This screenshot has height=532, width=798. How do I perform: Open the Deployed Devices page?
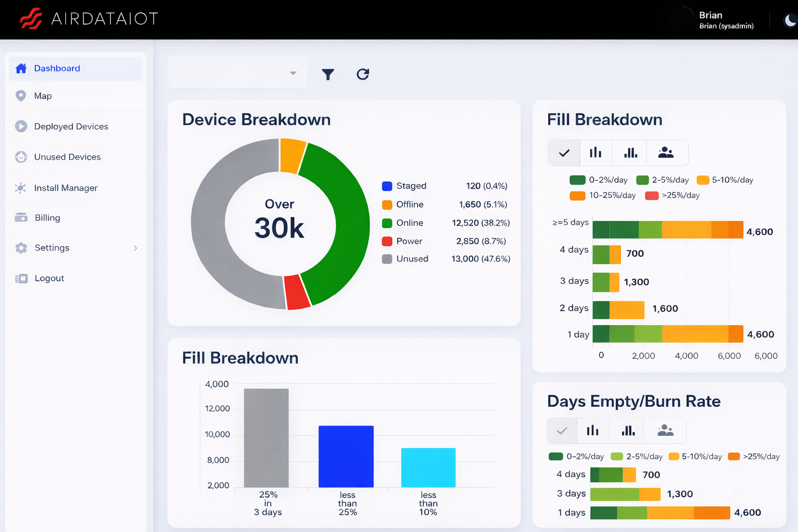pos(71,126)
